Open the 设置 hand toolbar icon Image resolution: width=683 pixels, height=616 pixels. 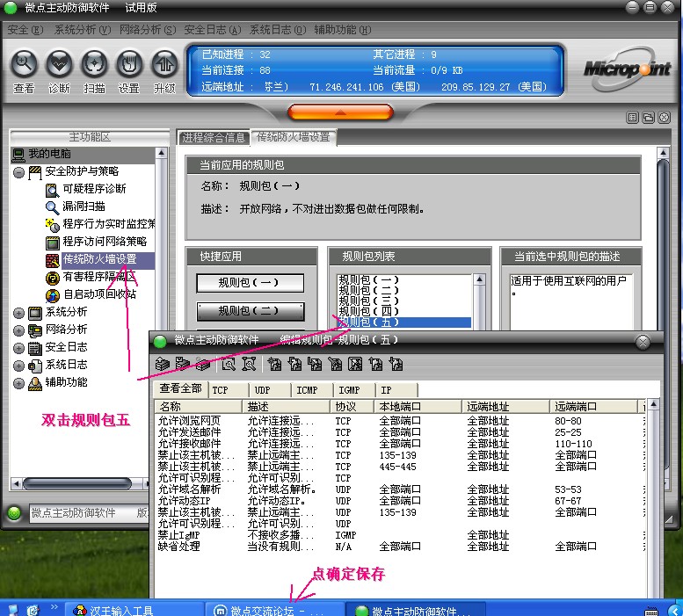pos(129,64)
